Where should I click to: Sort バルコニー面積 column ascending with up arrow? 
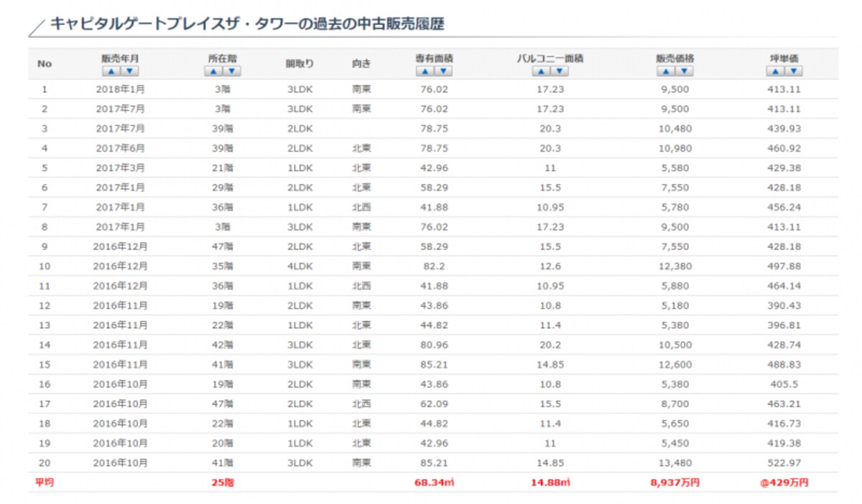tap(542, 71)
